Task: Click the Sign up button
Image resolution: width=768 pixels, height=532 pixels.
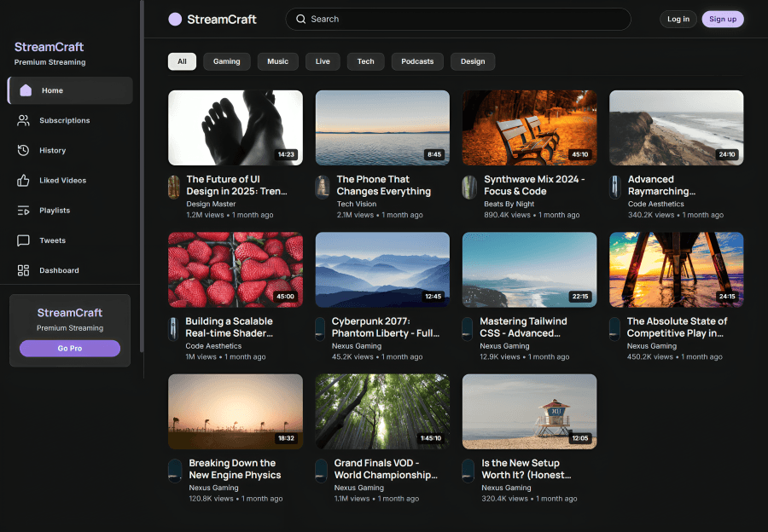Action: pyautogui.click(x=723, y=19)
